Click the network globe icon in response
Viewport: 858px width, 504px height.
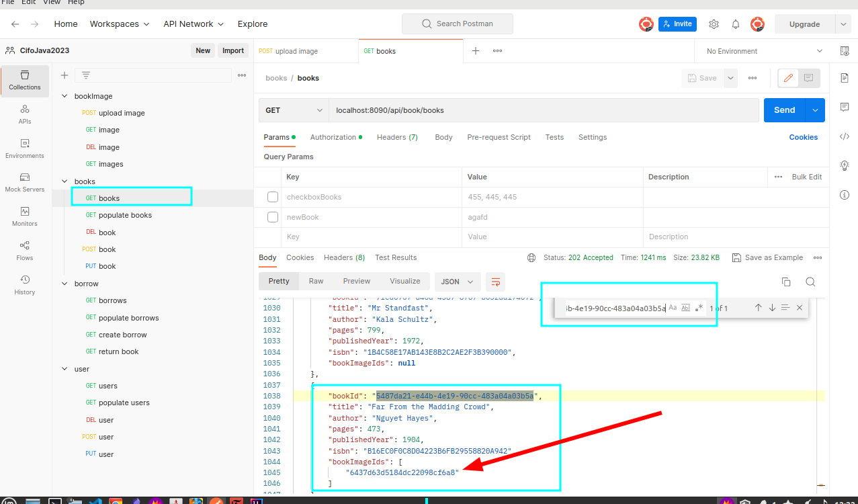coord(531,257)
